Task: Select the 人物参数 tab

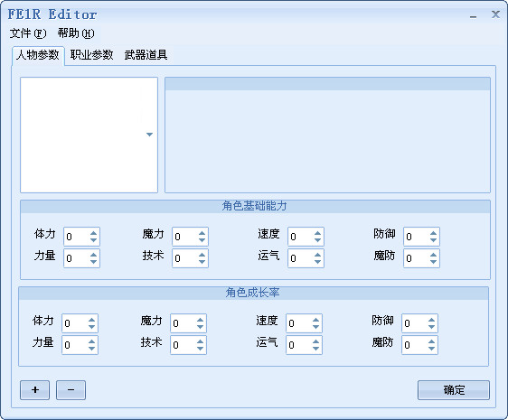Action: tap(38, 55)
